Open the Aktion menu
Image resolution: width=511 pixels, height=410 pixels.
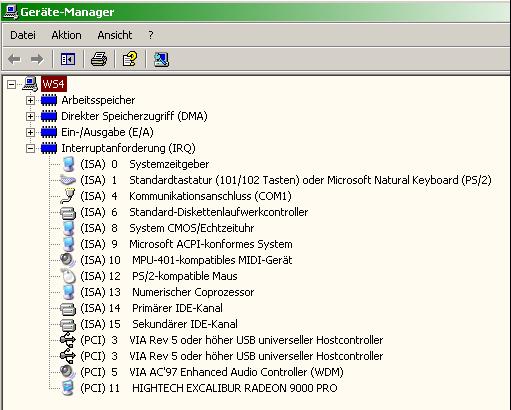[66, 35]
